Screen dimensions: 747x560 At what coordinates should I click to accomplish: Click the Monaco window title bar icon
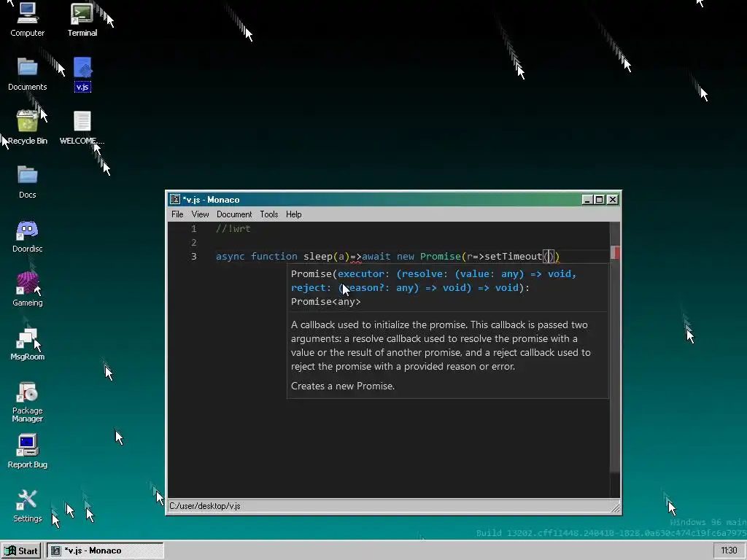click(175, 200)
